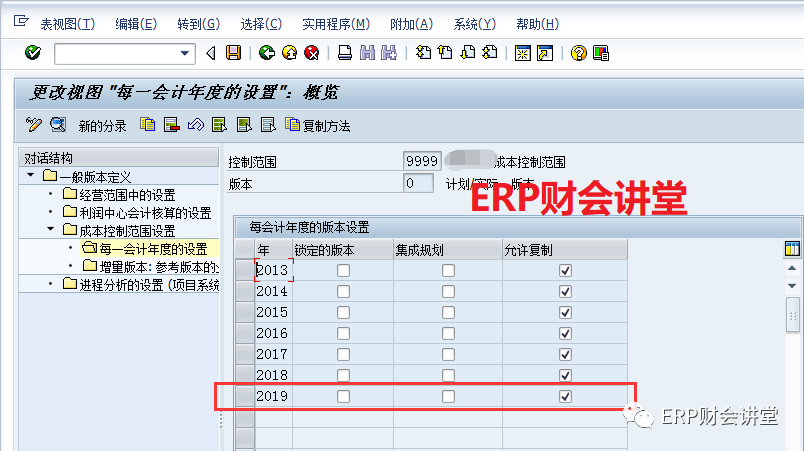
Task: Uncheck copy allowed checkbox for 2013
Action: 565,270
